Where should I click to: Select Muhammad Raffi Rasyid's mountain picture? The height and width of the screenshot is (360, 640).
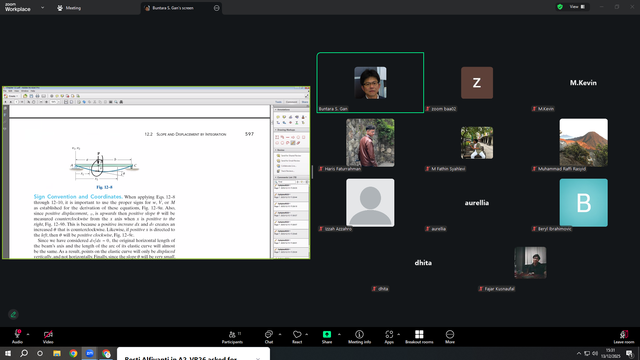(x=583, y=142)
